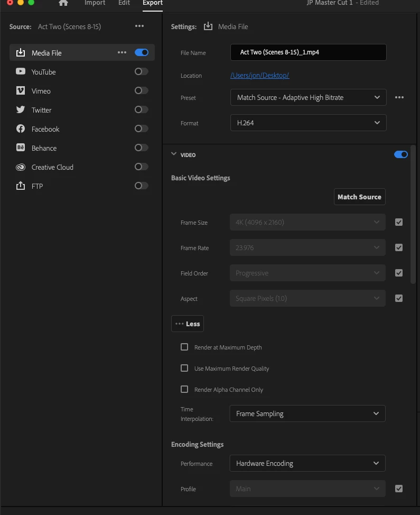Viewport: 420px width, 515px height.
Task: Open the Preset dropdown
Action: pyautogui.click(x=308, y=98)
